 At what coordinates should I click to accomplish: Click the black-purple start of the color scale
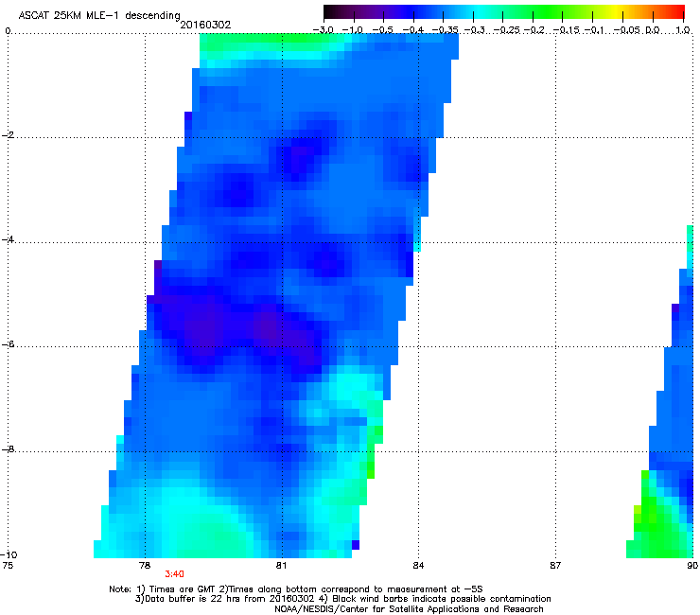[333, 11]
